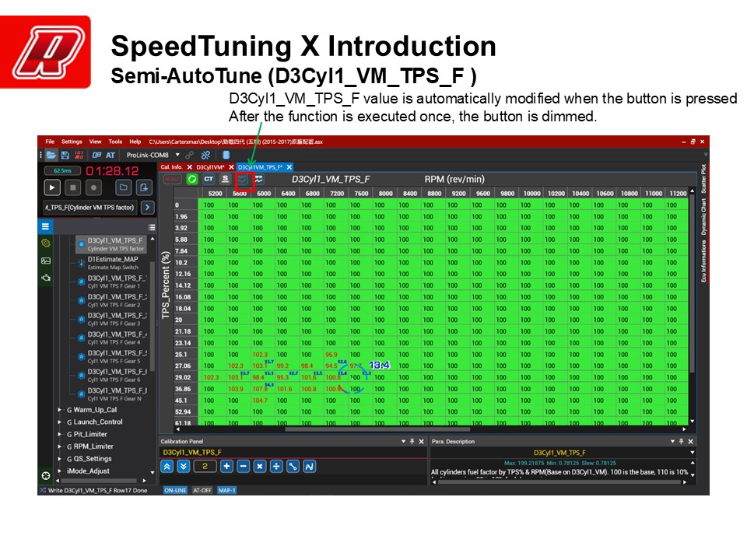Switch to the D3Cyl1VM* tab
This screenshot has width=747, height=560.
pos(209,167)
